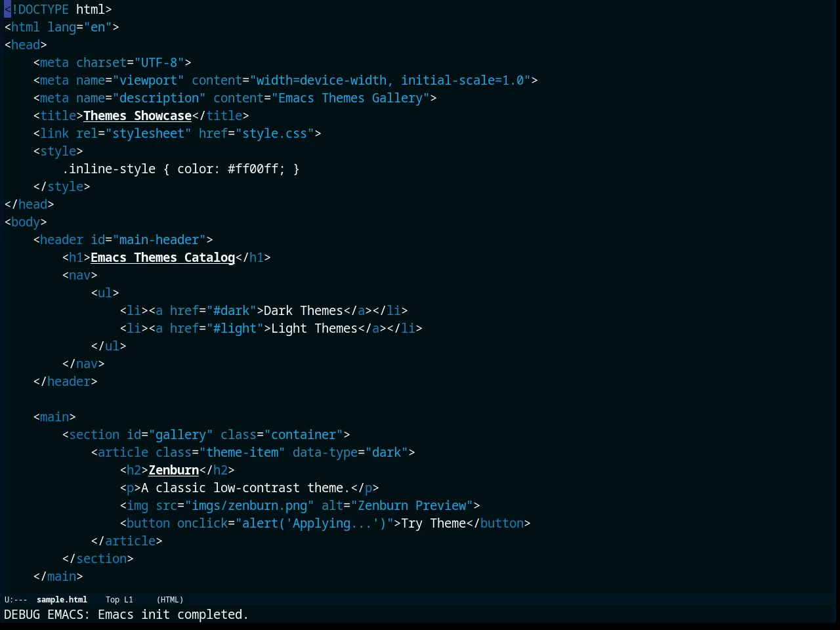Click the closing '/nav' tag
The height and width of the screenshot is (630, 840).
tap(83, 364)
